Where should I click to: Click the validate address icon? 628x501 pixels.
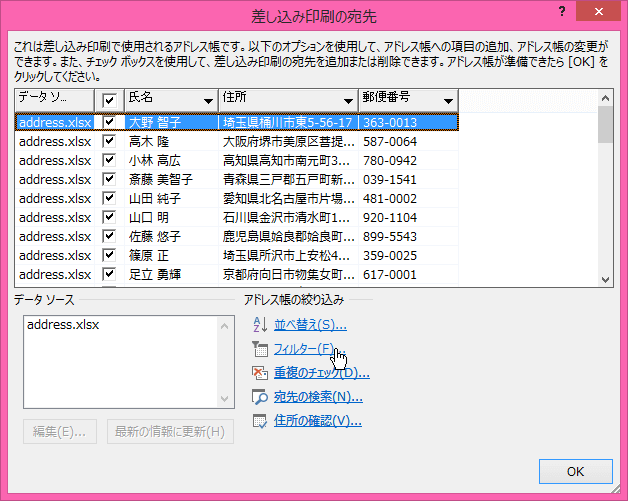[260, 421]
